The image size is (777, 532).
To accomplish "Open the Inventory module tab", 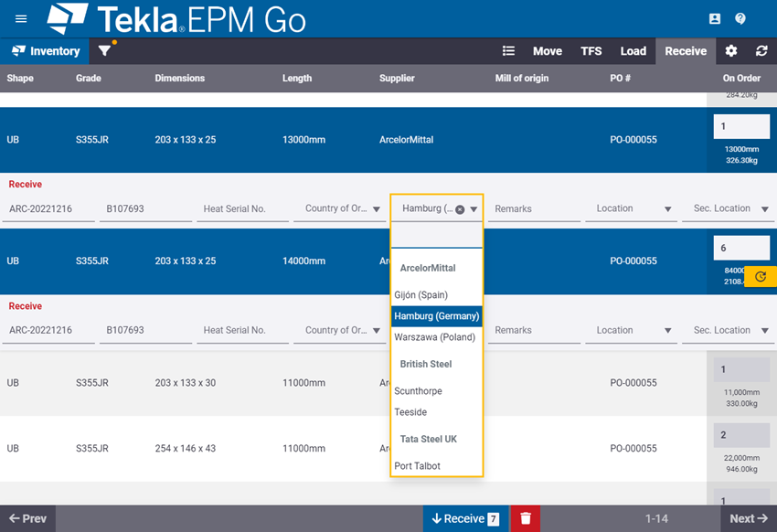I will click(x=45, y=51).
